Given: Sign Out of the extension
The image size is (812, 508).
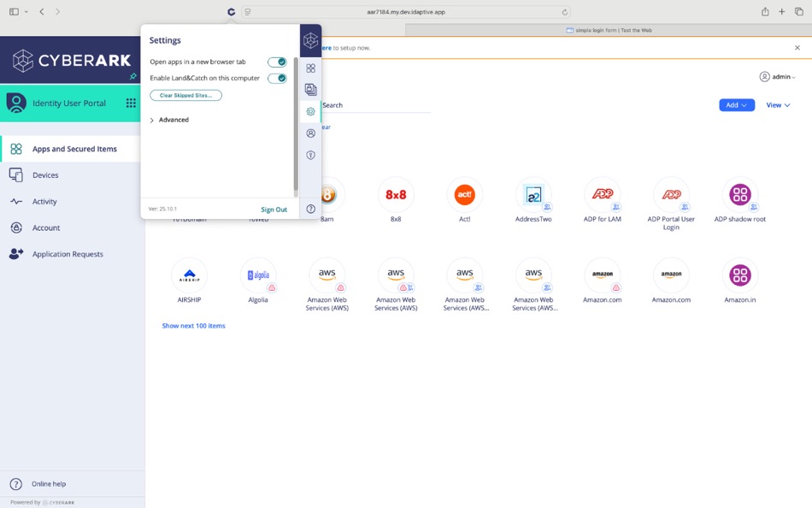Looking at the screenshot, I should pos(274,209).
